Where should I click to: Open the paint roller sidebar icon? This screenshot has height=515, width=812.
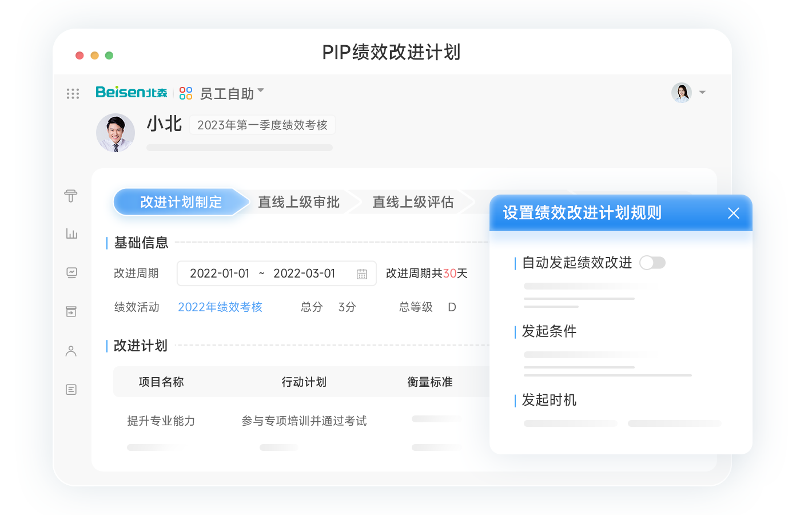click(x=71, y=196)
